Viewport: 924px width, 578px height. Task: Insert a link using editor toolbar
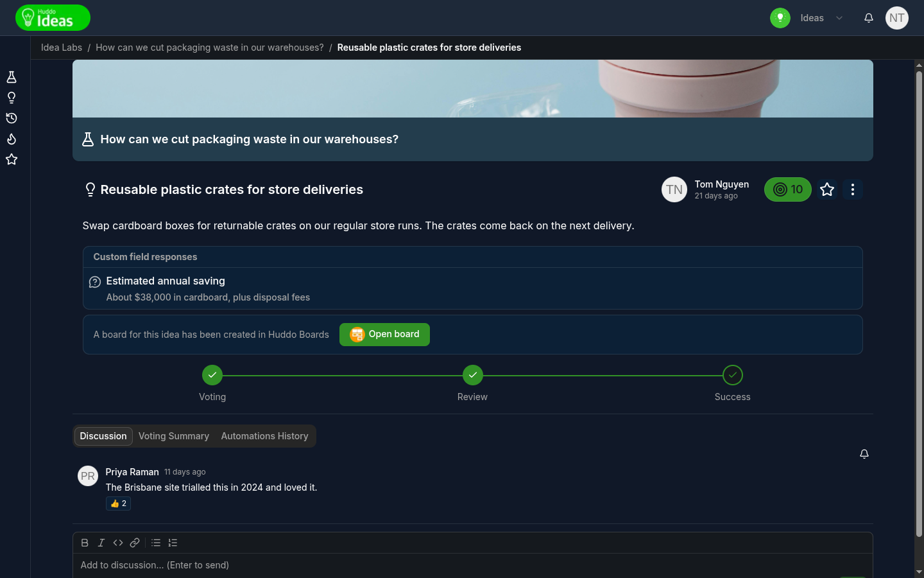coord(135,543)
